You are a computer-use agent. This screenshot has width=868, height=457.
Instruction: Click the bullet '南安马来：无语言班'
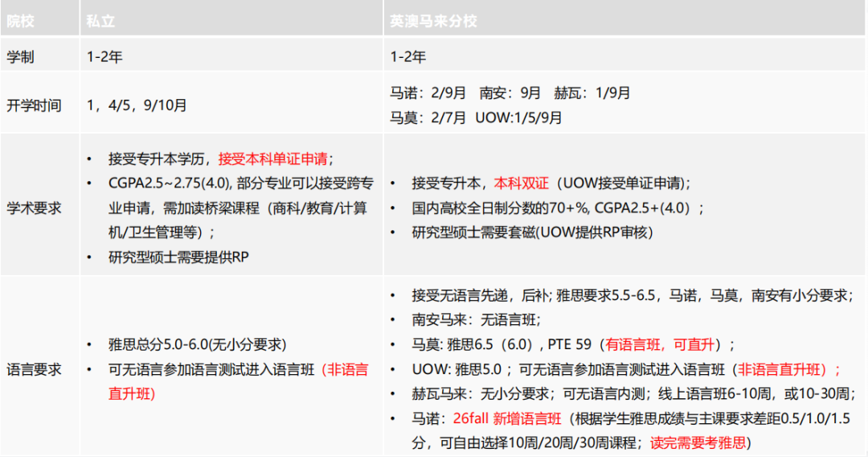click(x=476, y=320)
